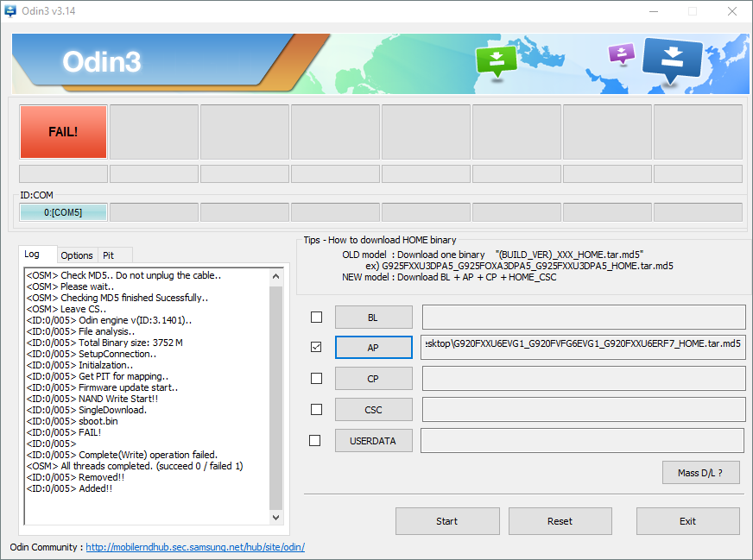Click the purple download icon in banner
The image size is (753, 560).
pos(622,53)
